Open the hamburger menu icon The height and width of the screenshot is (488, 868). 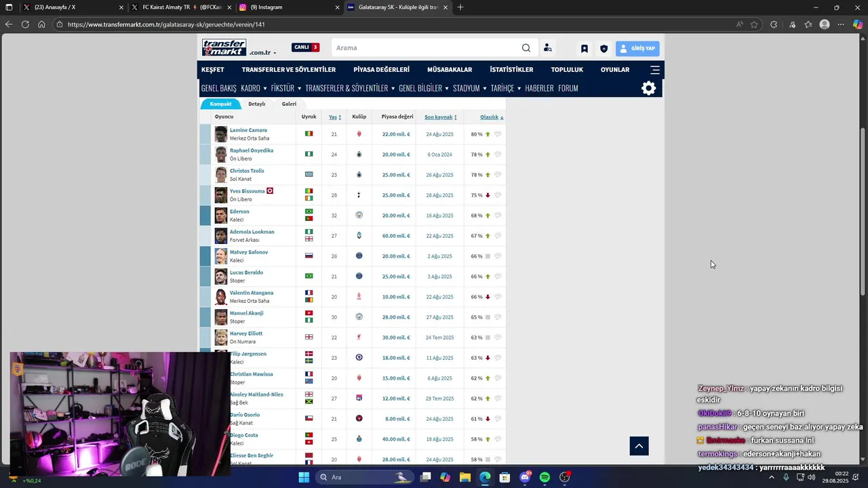[x=654, y=70]
